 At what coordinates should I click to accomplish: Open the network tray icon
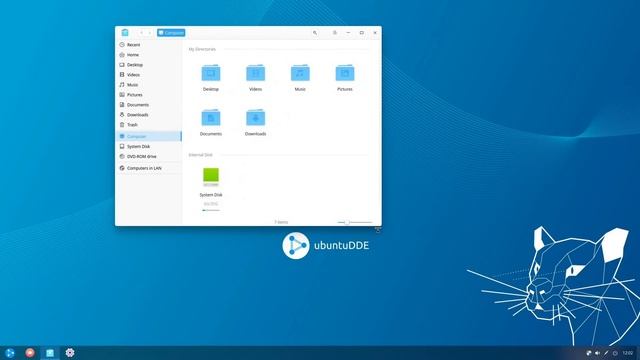[589, 353]
